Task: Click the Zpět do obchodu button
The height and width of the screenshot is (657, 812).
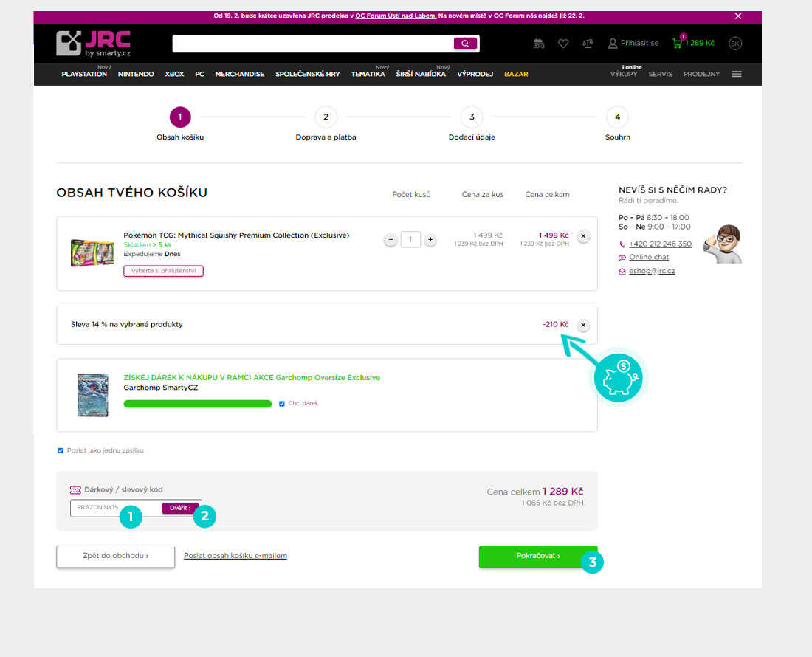Action: pos(115,556)
